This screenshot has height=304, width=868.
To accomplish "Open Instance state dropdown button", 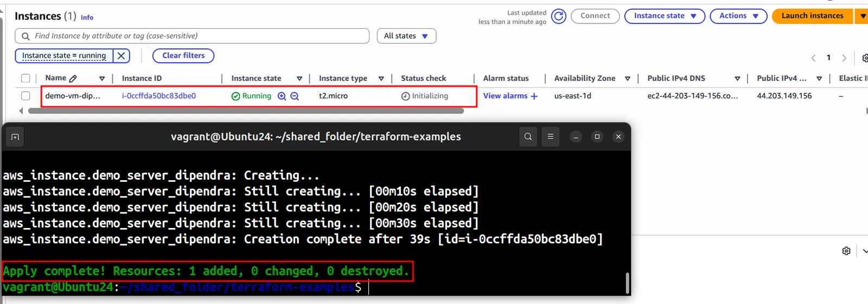I will coord(665,16).
